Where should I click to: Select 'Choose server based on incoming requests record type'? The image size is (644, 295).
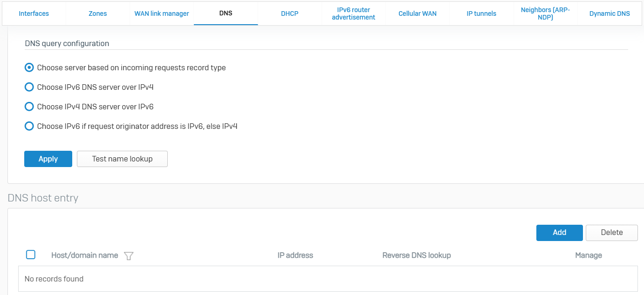(x=29, y=67)
